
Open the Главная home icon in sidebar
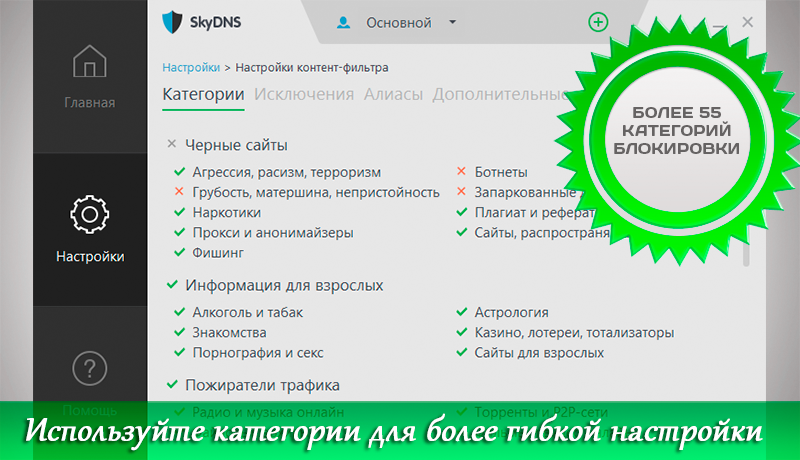90,64
